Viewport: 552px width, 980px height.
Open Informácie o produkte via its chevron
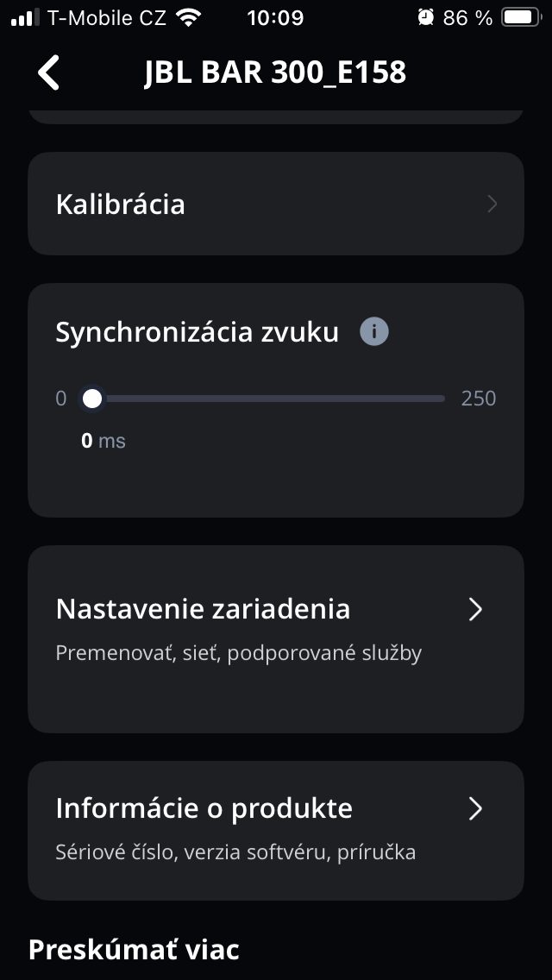click(475, 809)
